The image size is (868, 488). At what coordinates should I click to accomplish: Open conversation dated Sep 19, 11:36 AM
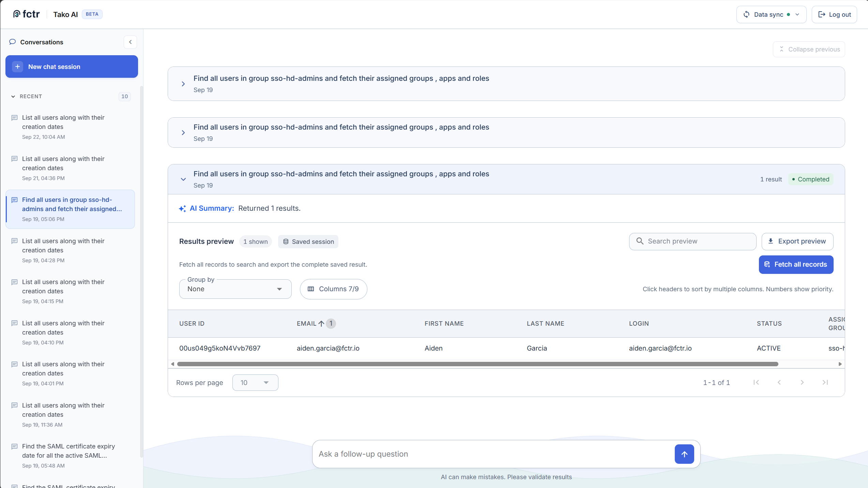(x=70, y=415)
